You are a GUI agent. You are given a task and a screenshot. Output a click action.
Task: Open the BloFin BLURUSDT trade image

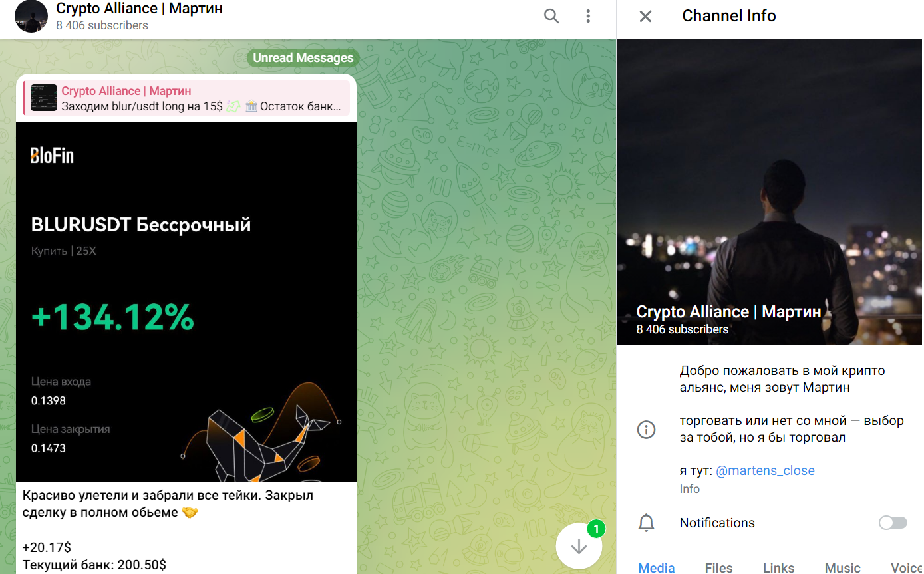pyautogui.click(x=186, y=302)
